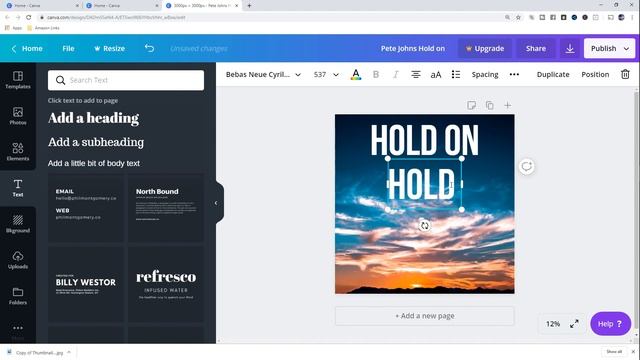
Task: Open the Folders sidebar panel
Action: pos(18,296)
